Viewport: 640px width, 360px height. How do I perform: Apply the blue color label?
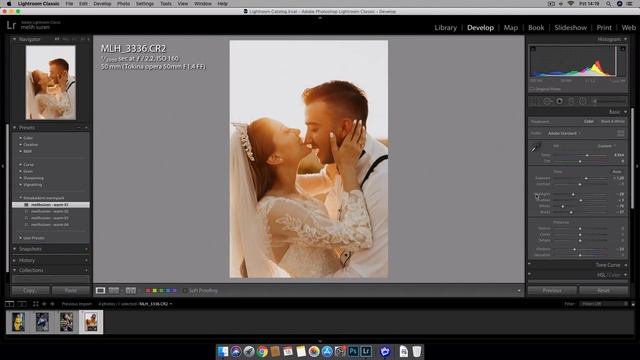tap(168, 291)
